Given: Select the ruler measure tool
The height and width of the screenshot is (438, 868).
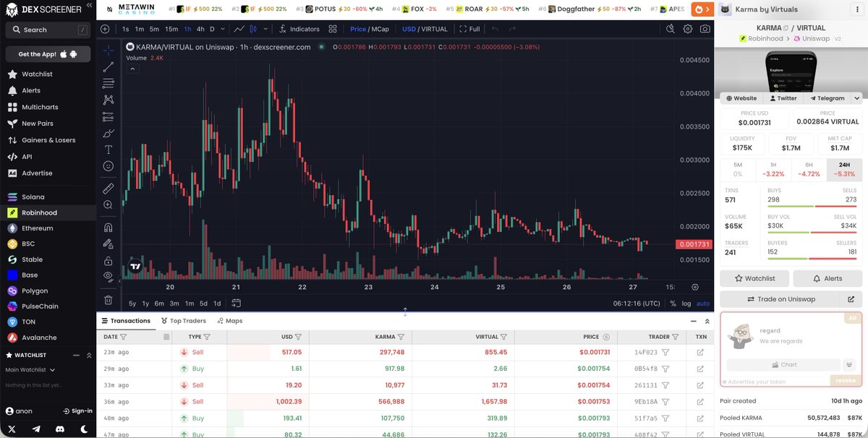Looking at the screenshot, I should [x=109, y=188].
